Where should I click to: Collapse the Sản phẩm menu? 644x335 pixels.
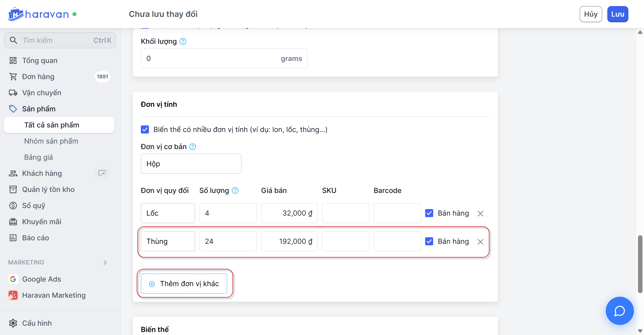tap(39, 109)
